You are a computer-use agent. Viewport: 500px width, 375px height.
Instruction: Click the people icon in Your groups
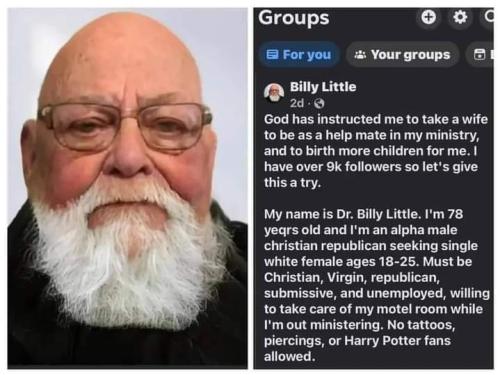coord(360,54)
